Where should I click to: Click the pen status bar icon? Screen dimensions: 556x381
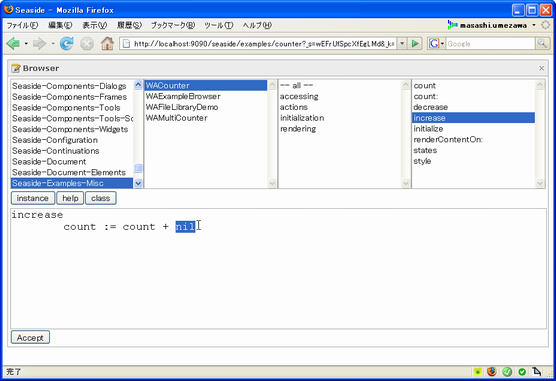click(536, 371)
